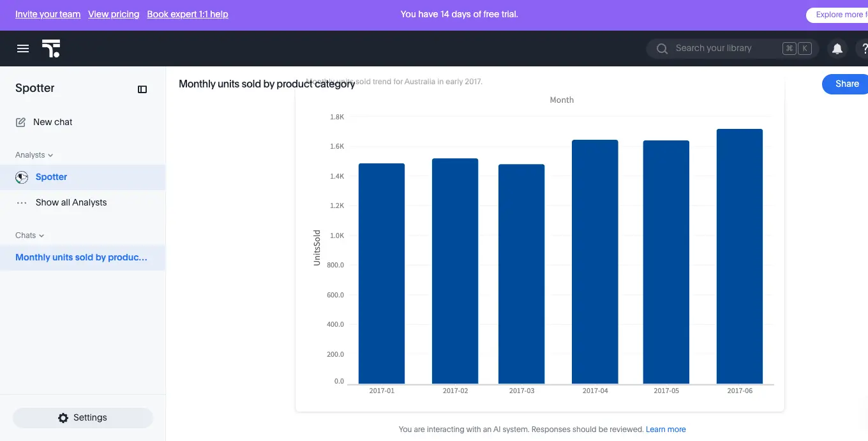This screenshot has width=868, height=441.
Task: Click the ThoughtSpot logo icon
Action: pyautogui.click(x=51, y=49)
